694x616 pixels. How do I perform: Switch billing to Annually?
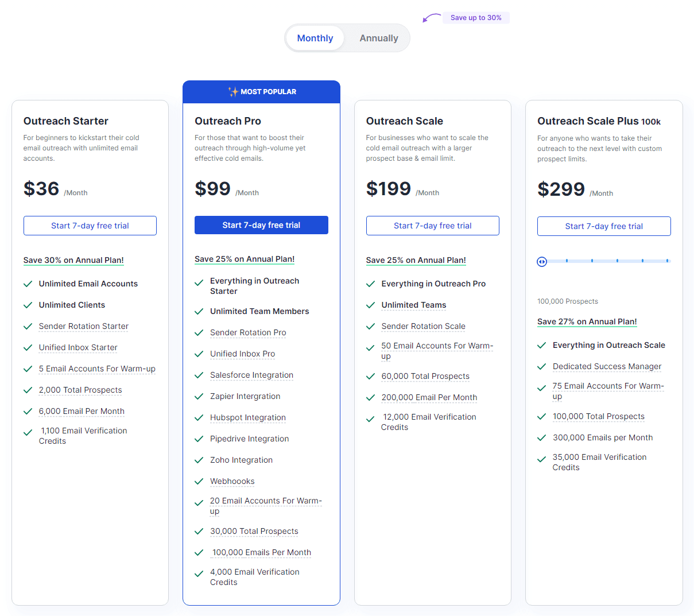coord(378,38)
